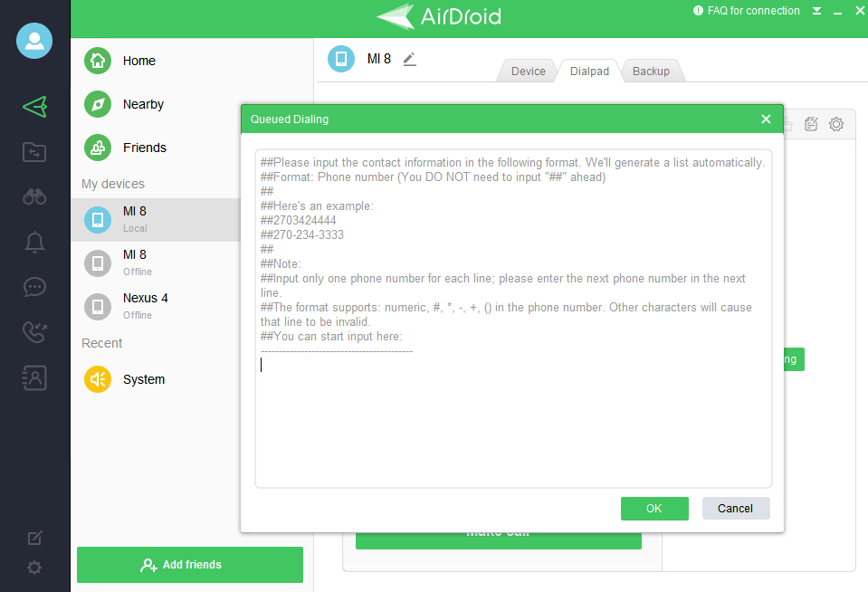Image resolution: width=868 pixels, height=592 pixels.
Task: Open the sidebar settings gear at bottom
Action: click(34, 568)
